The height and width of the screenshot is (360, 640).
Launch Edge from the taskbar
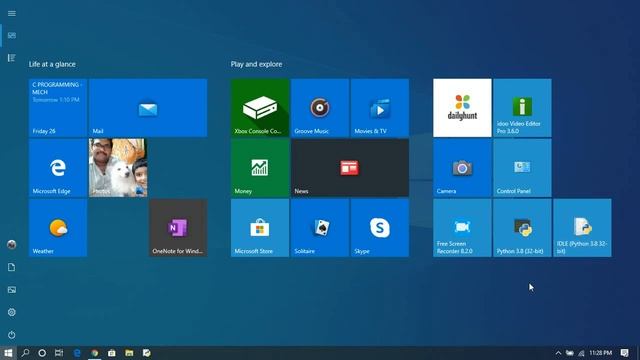pos(77,353)
